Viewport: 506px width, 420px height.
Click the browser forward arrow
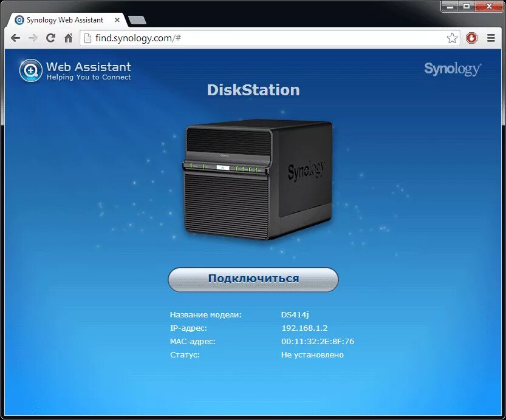pos(33,38)
